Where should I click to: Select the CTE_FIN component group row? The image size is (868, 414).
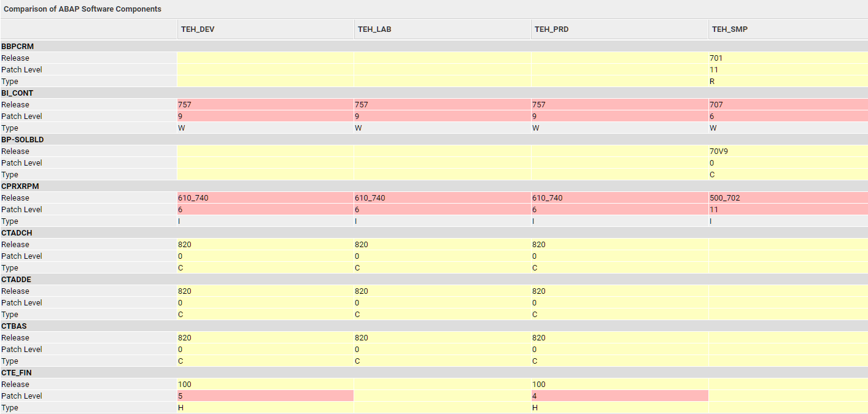pyautogui.click(x=16, y=373)
